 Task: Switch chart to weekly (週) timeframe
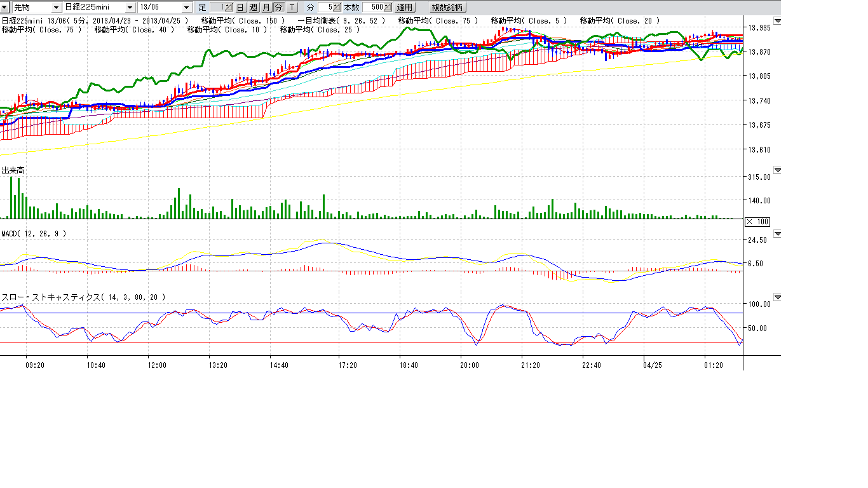click(x=253, y=8)
